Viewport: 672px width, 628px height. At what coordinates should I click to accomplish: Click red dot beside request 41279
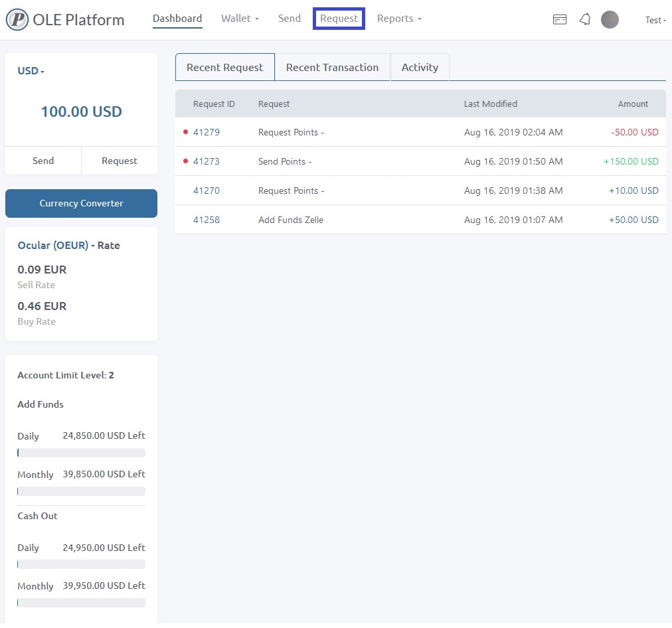point(185,132)
